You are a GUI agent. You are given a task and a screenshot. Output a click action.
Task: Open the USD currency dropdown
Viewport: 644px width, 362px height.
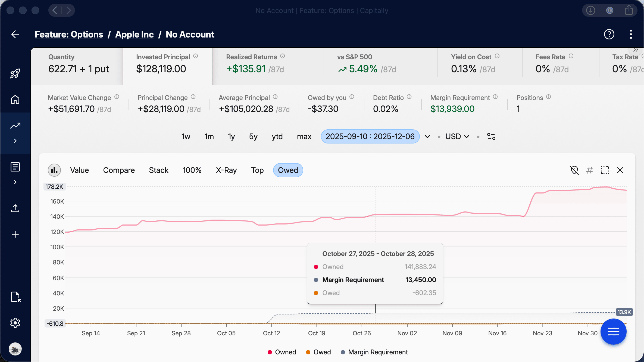(457, 136)
